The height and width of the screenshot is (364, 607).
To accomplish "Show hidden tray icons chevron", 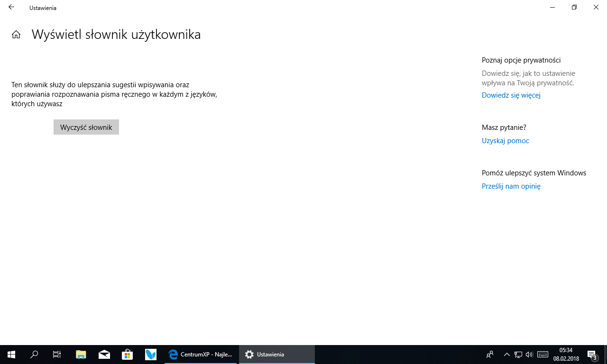I will coord(506,355).
